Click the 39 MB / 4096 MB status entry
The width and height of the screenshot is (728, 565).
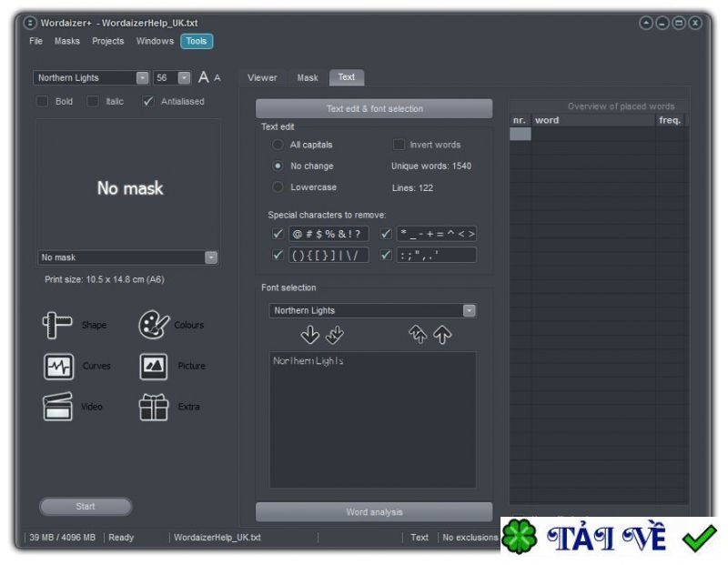tap(62, 537)
